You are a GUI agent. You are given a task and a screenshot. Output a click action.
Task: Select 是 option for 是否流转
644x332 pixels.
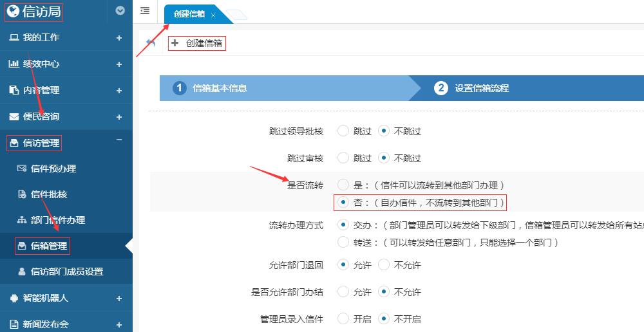point(343,185)
